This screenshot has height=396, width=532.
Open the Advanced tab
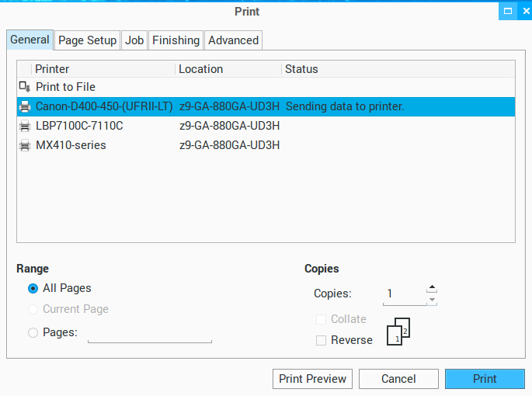(233, 40)
